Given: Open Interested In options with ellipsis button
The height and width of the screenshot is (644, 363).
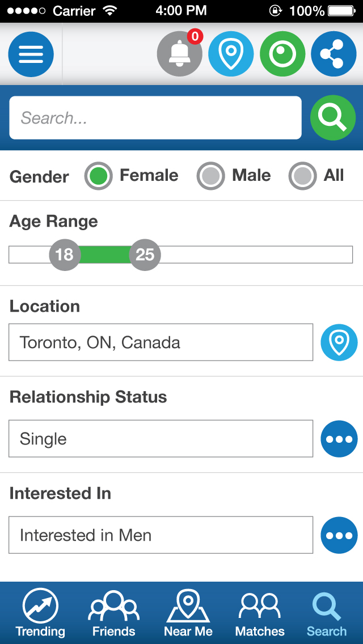Looking at the screenshot, I should coord(339,535).
